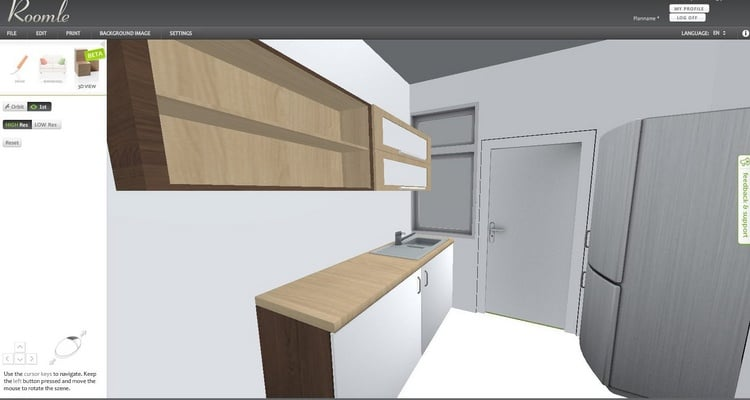Click the door in the 3D scene
750x400 pixels.
(531, 232)
